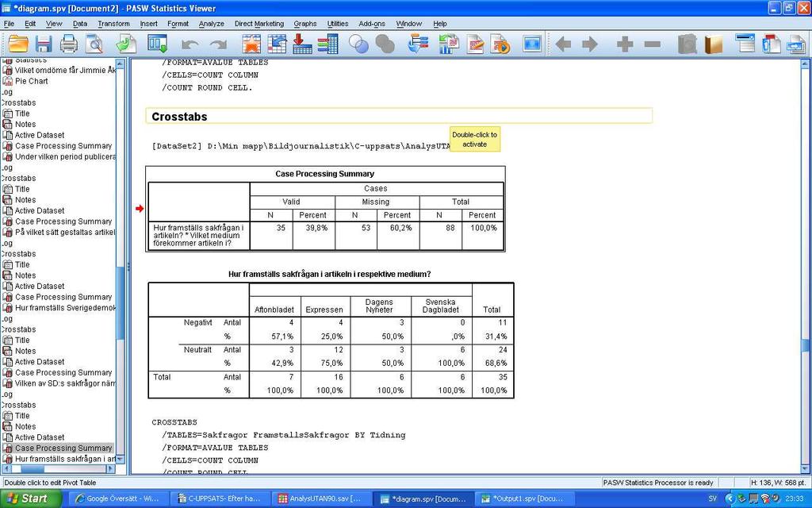Switch to Google Översätt taskbar window
This screenshot has height=508, width=812.
point(117,498)
